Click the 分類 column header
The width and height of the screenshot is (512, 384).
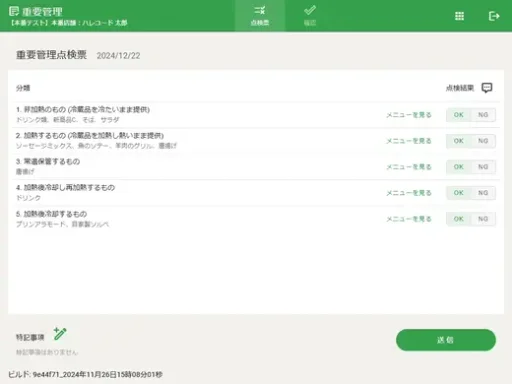pos(23,88)
